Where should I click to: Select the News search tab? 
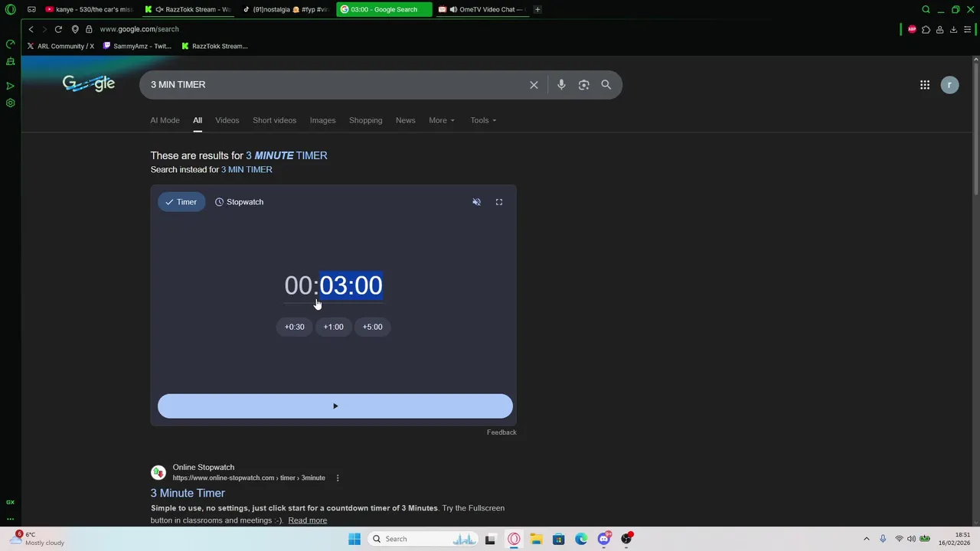[405, 120]
